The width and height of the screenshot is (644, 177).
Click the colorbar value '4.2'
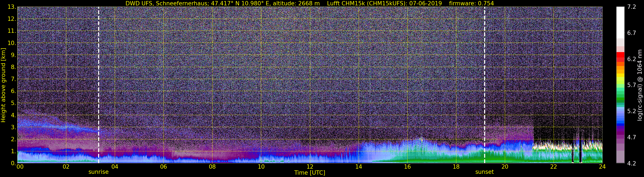(632, 163)
